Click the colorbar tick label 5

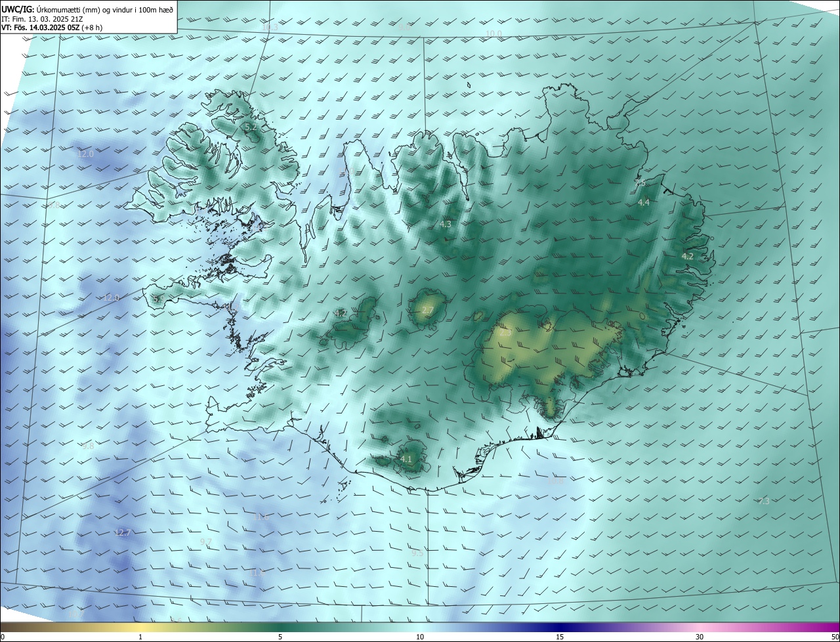(x=280, y=637)
